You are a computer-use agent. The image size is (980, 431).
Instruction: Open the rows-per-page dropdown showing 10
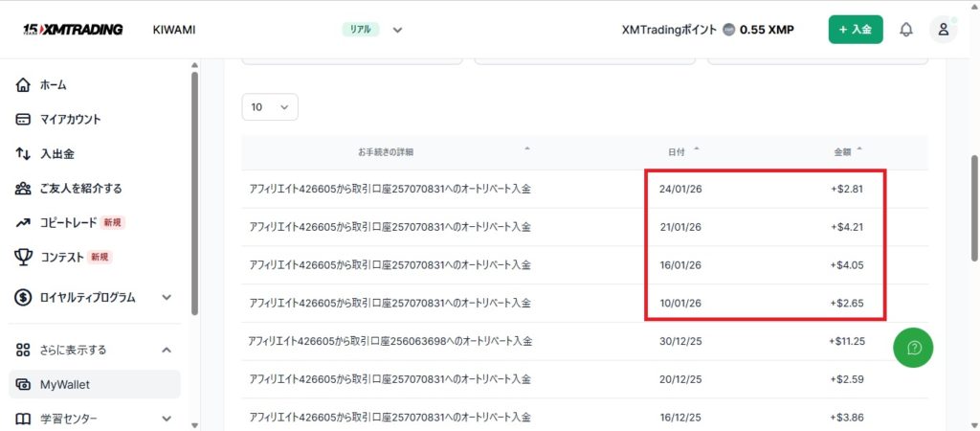(270, 107)
